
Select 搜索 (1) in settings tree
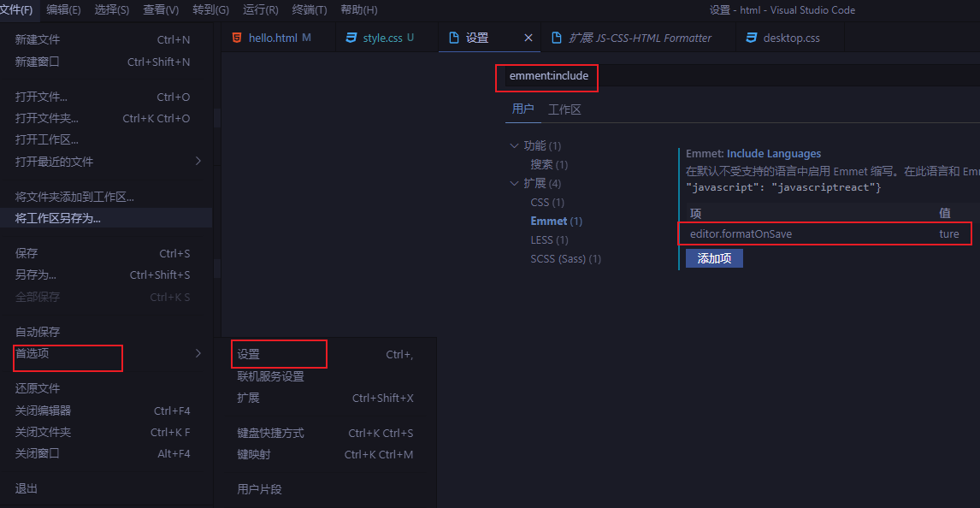[x=549, y=164]
